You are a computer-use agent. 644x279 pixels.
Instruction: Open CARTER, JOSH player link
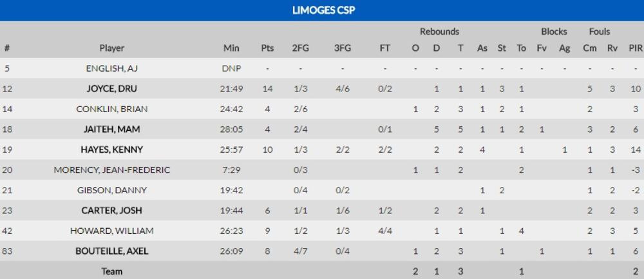[x=111, y=211]
